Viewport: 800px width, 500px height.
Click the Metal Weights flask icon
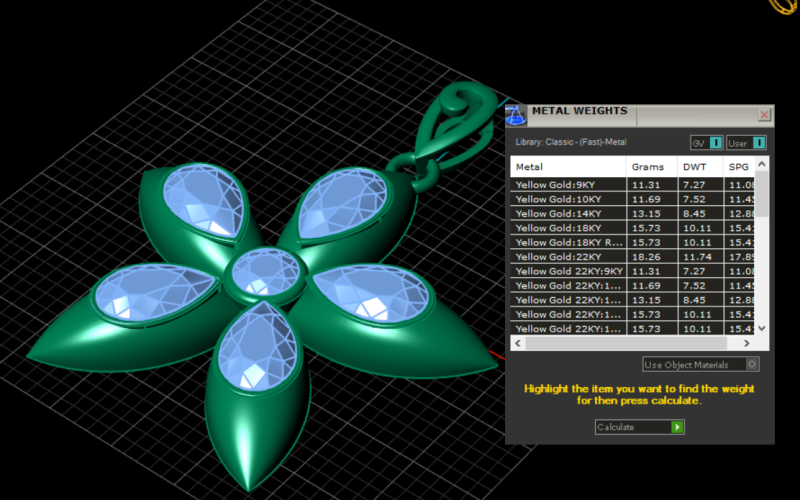(515, 115)
